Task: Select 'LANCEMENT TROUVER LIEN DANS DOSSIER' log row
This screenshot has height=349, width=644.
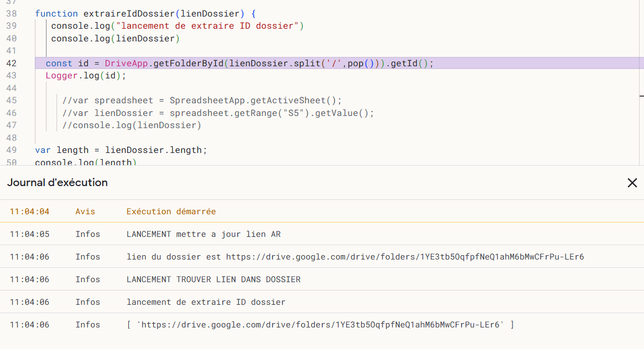Action: [x=213, y=279]
